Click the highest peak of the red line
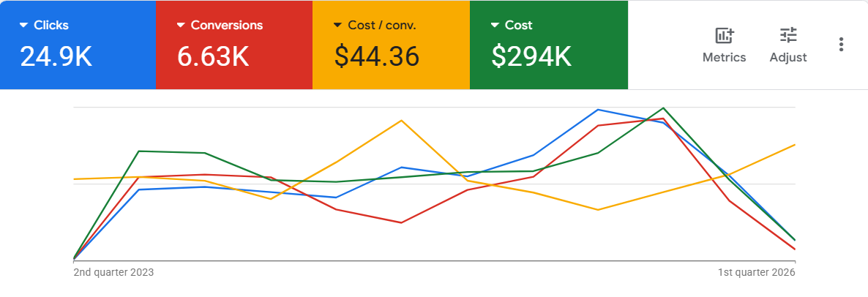The width and height of the screenshot is (868, 297). [x=663, y=119]
